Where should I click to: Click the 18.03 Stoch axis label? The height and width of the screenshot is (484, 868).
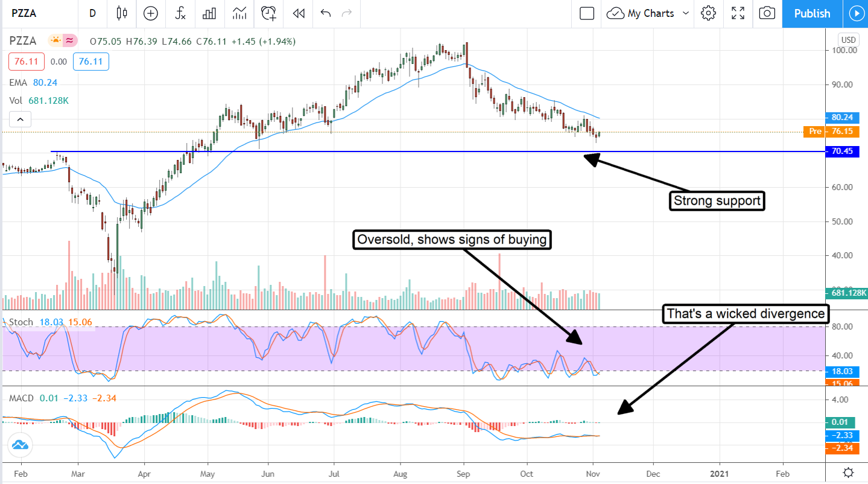click(x=843, y=371)
